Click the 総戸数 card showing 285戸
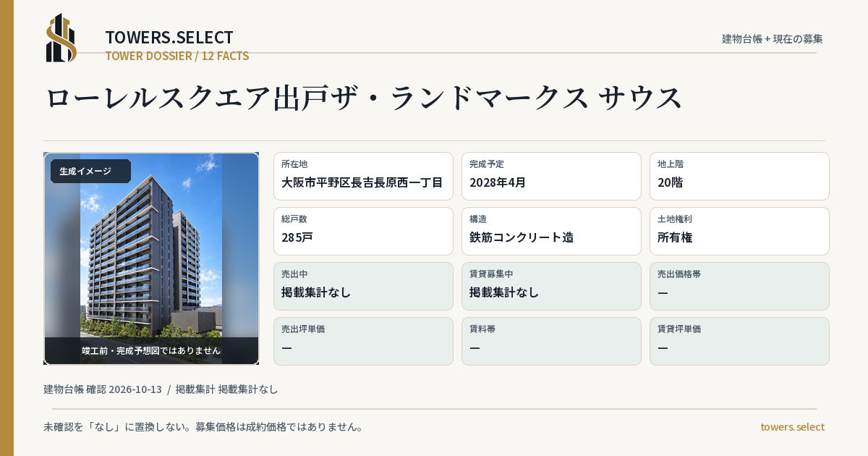 [363, 231]
